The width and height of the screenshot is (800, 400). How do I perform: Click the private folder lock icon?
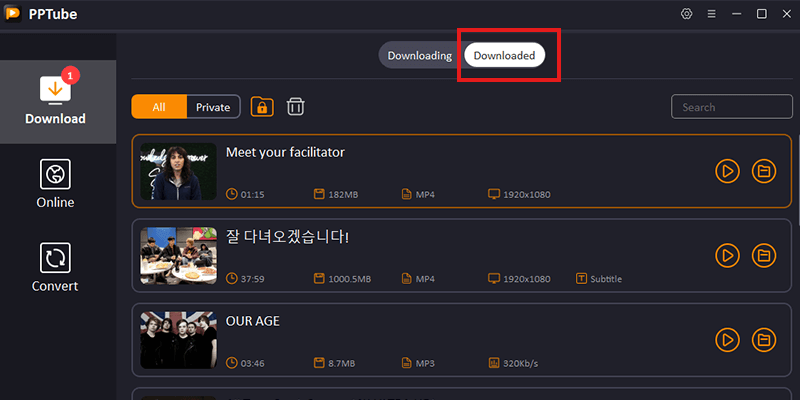[x=262, y=107]
